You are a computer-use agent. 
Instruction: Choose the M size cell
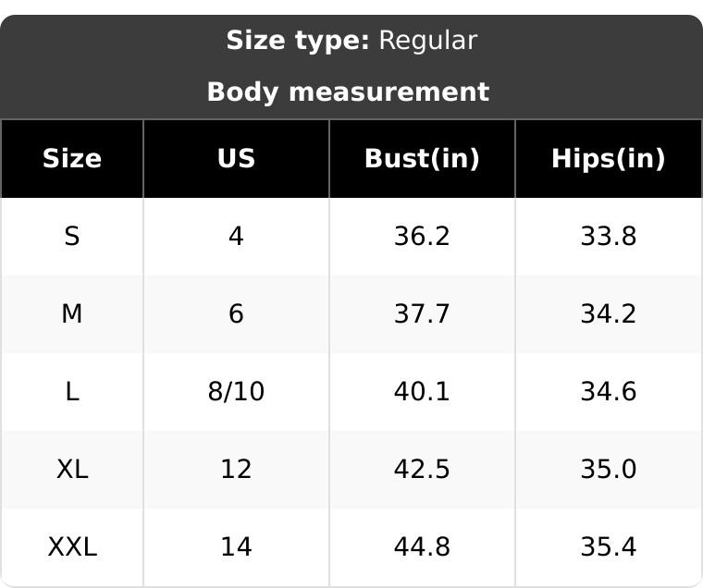72,314
